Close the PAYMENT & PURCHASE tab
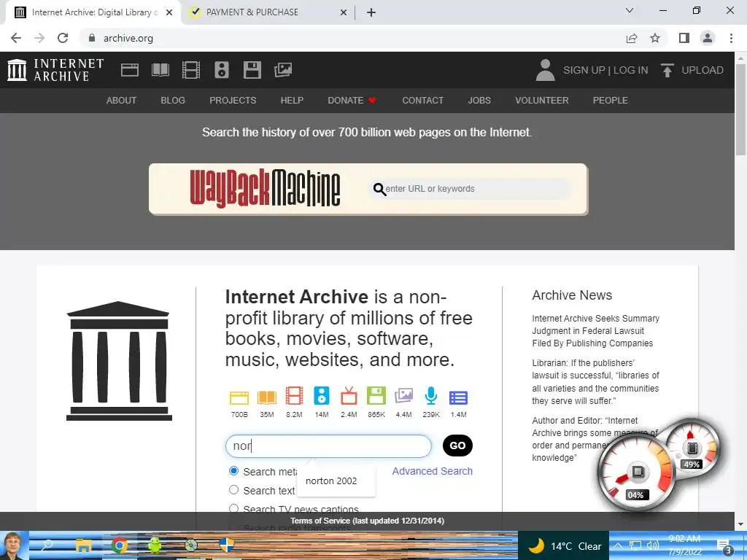 coord(344,12)
